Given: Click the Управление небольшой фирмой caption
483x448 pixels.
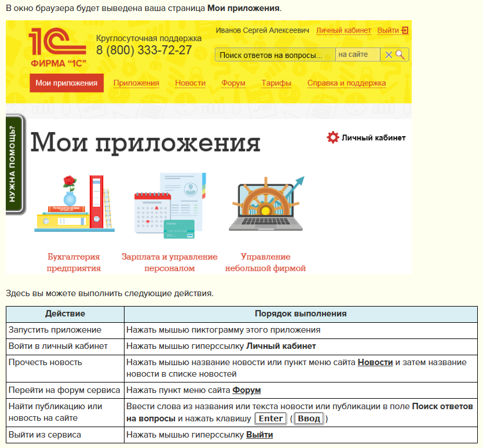Looking at the screenshot, I should point(265,262).
